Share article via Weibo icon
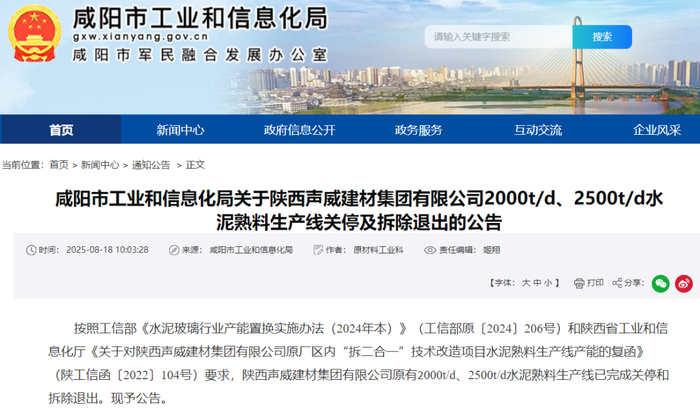 click(x=683, y=284)
